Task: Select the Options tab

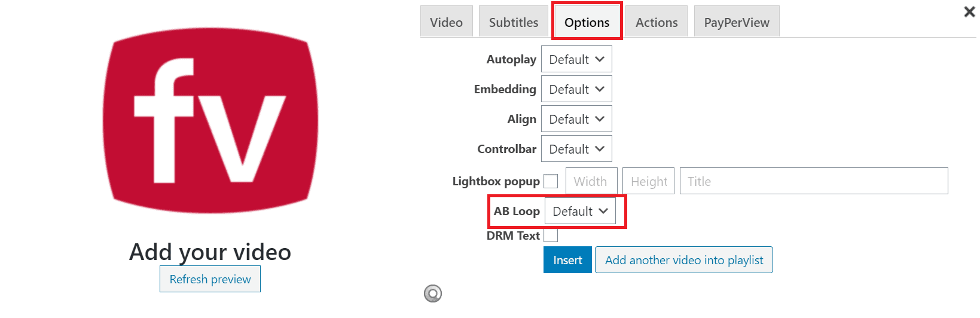Action: (587, 22)
